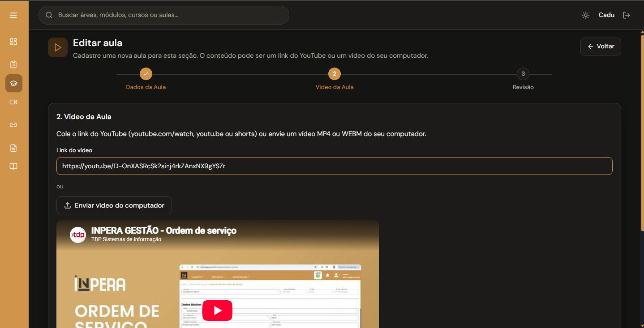Open the open-book icon in sidebar

click(x=13, y=166)
